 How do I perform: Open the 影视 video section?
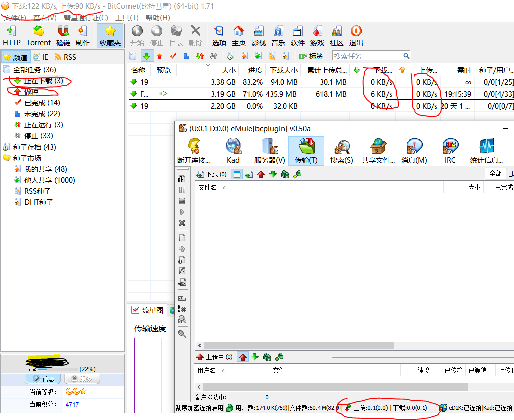(259, 36)
